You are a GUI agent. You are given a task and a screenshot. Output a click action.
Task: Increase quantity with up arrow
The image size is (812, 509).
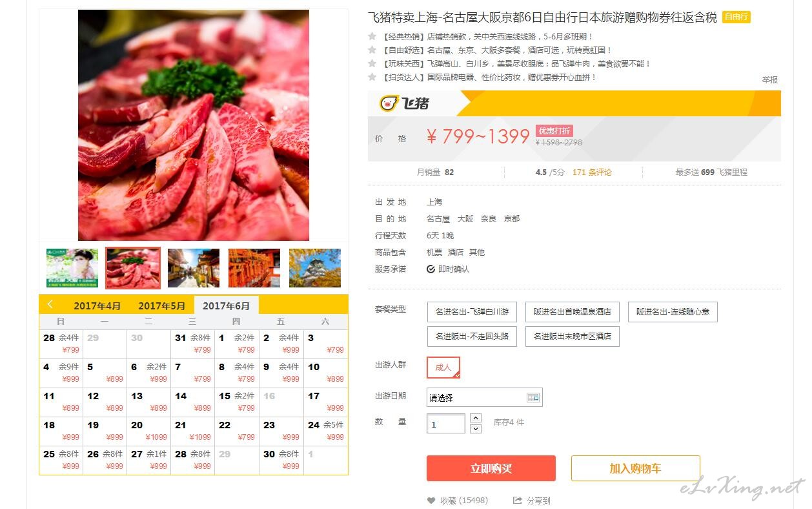(x=476, y=418)
